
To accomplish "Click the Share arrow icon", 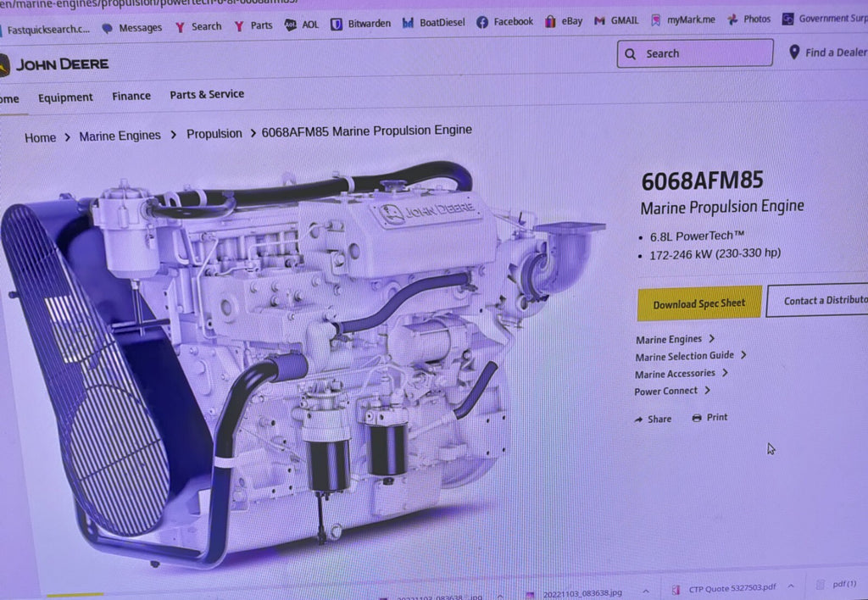I will (638, 419).
